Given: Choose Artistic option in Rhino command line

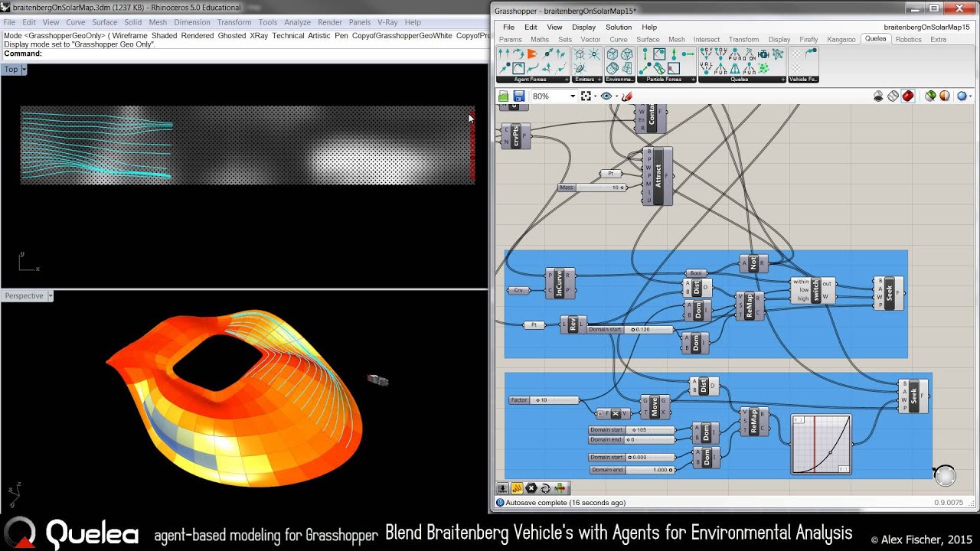Looking at the screenshot, I should 318,36.
